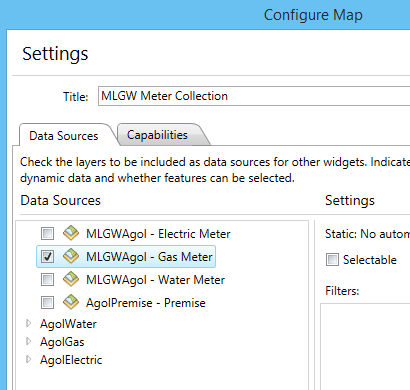Check the AgolPremise - Premise checkbox
The image size is (410, 390).
(47, 302)
